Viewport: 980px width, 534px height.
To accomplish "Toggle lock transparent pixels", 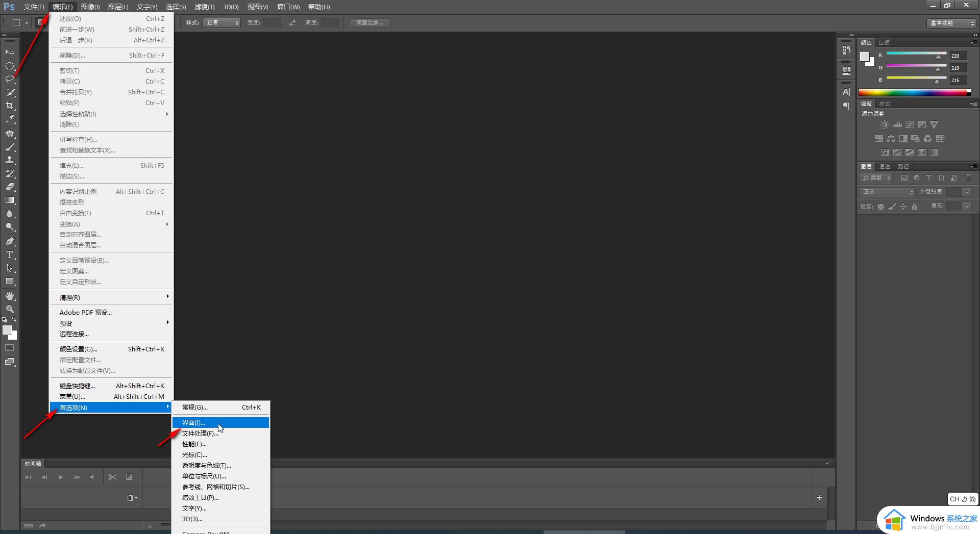I will (880, 207).
